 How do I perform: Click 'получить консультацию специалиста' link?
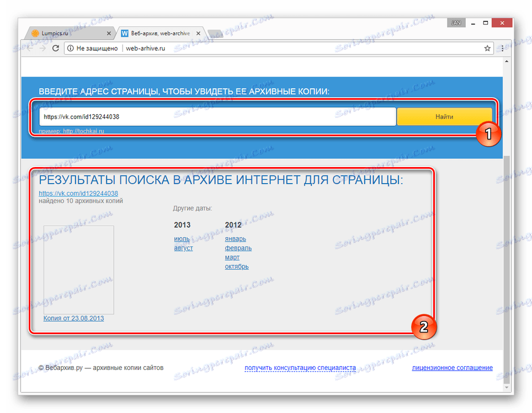point(300,368)
